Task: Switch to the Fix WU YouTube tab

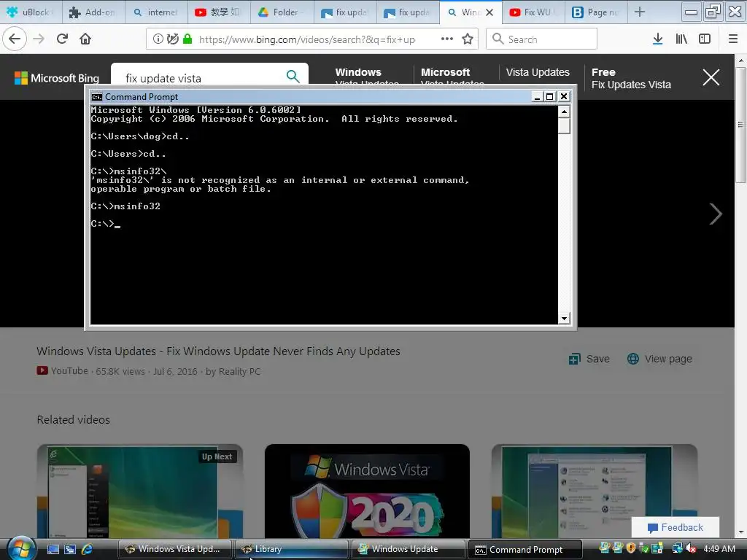Action: pyautogui.click(x=533, y=12)
